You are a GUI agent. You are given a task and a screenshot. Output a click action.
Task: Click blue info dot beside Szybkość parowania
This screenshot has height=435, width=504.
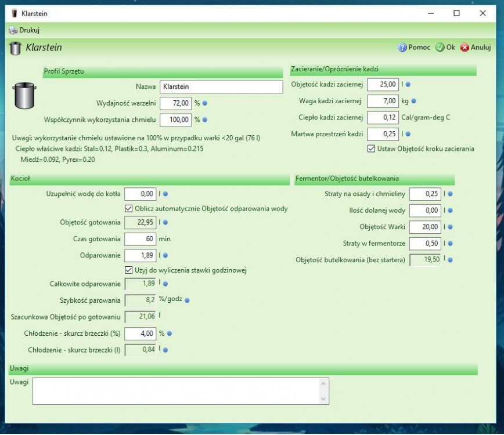[187, 300]
